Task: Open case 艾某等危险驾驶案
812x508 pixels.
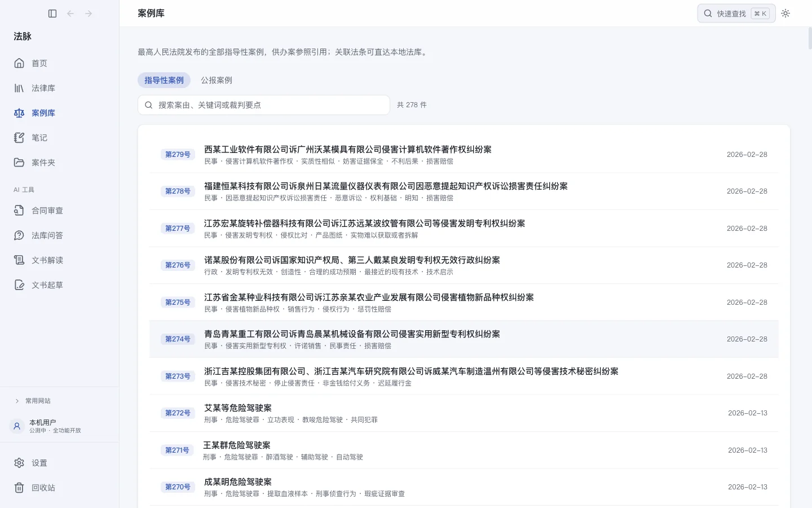Action: (x=464, y=413)
